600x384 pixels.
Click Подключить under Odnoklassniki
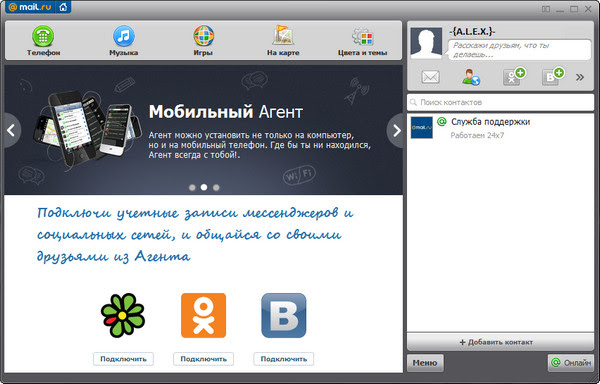[204, 359]
